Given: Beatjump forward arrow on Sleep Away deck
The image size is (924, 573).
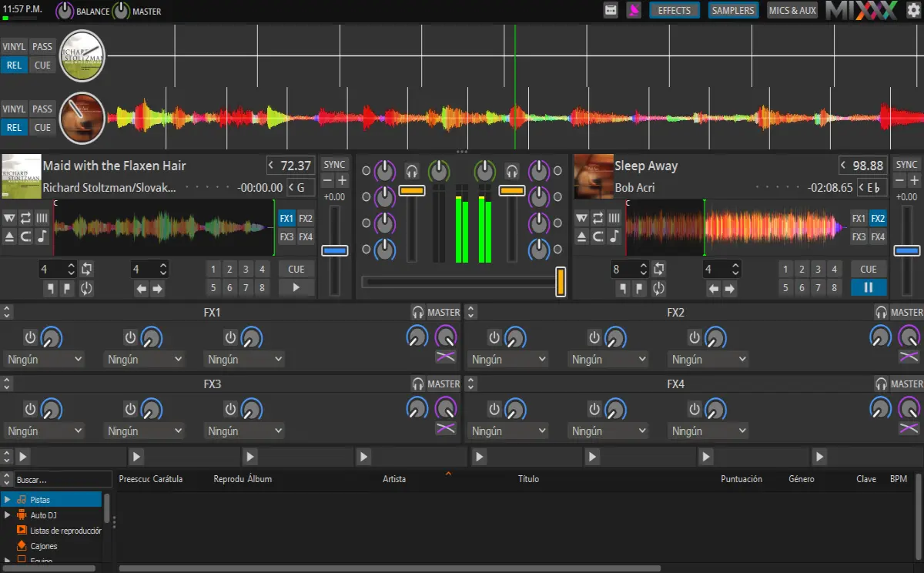Looking at the screenshot, I should tap(730, 289).
